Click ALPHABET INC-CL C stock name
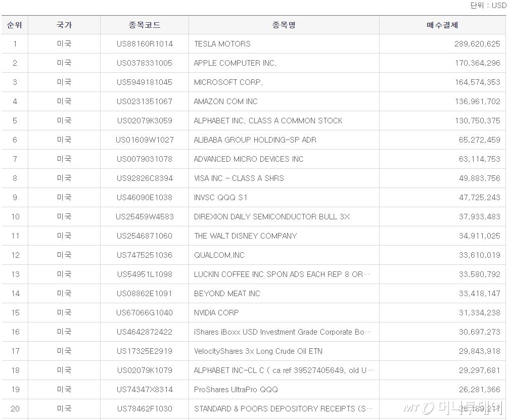This screenshot has width=509, height=420. point(284,370)
